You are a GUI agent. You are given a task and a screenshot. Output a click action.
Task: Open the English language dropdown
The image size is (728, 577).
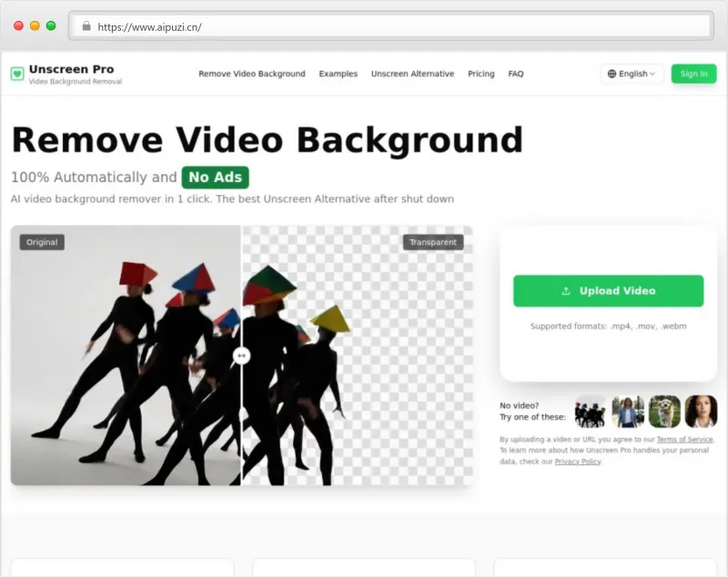tap(632, 74)
